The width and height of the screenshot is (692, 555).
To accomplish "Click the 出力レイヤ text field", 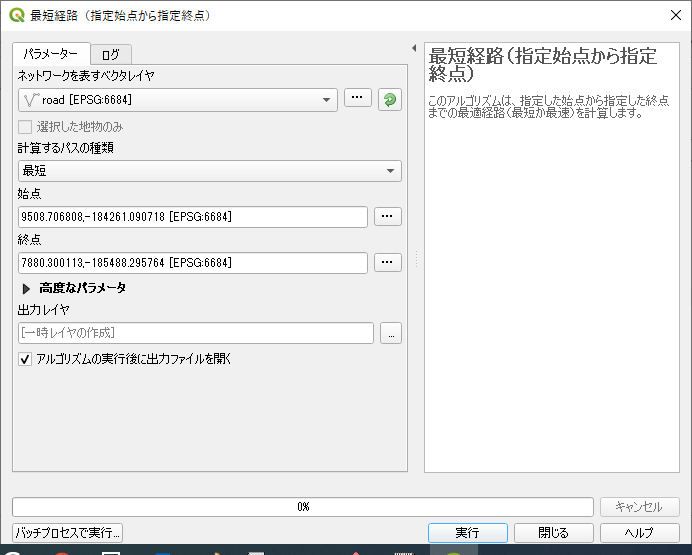I will coord(196,333).
